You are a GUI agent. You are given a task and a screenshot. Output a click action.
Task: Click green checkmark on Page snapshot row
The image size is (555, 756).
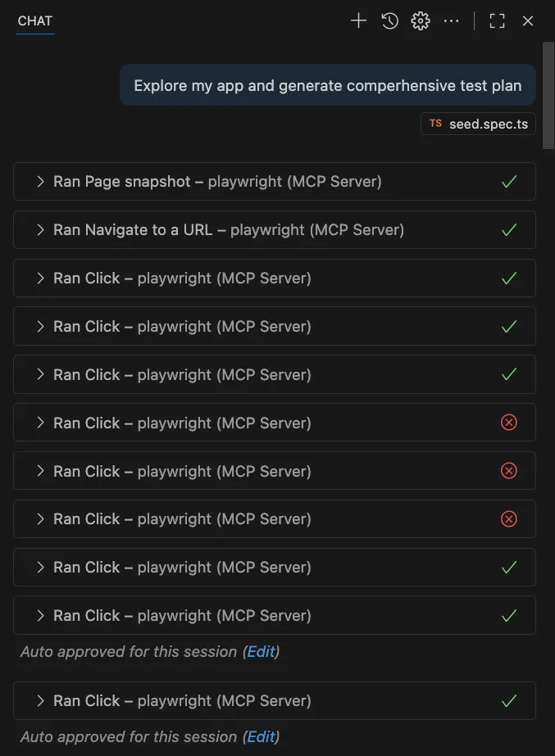click(509, 182)
